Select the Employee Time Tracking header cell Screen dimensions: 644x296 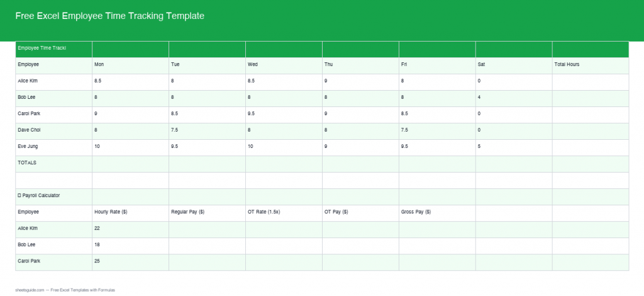pos(53,48)
